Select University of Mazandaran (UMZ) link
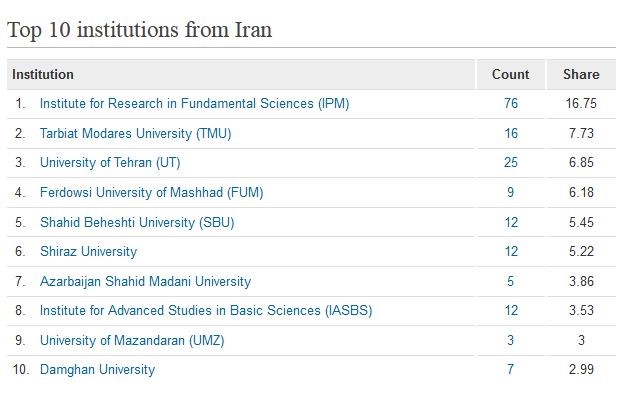Viewport: 629px width, 398px height. pyautogui.click(x=132, y=340)
